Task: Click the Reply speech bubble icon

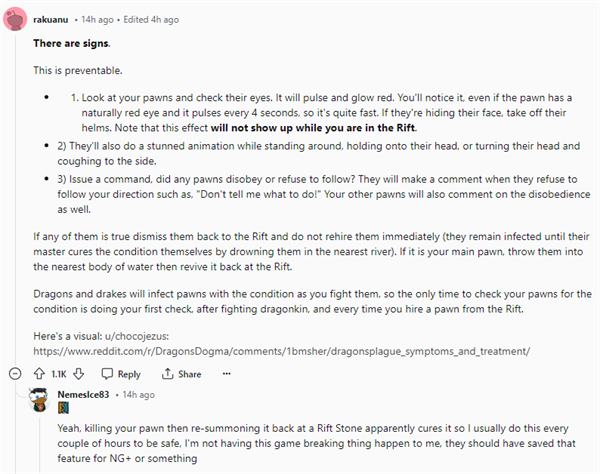Action: (107, 374)
